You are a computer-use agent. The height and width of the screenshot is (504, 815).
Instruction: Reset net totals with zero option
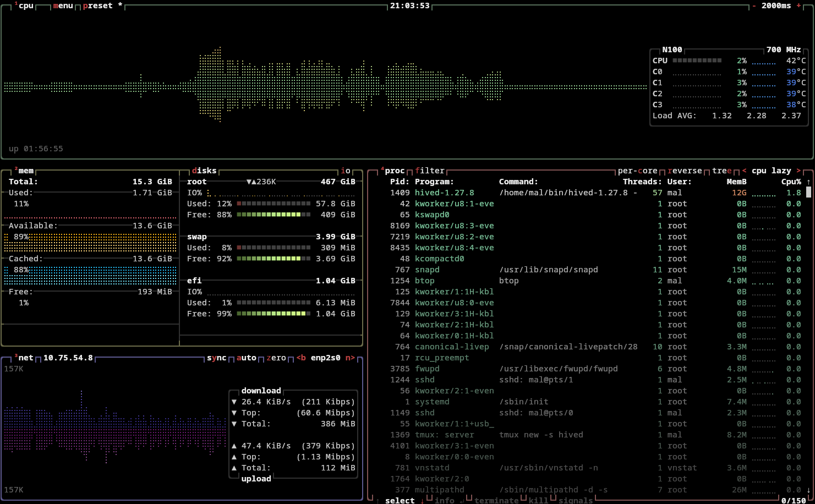(x=276, y=358)
